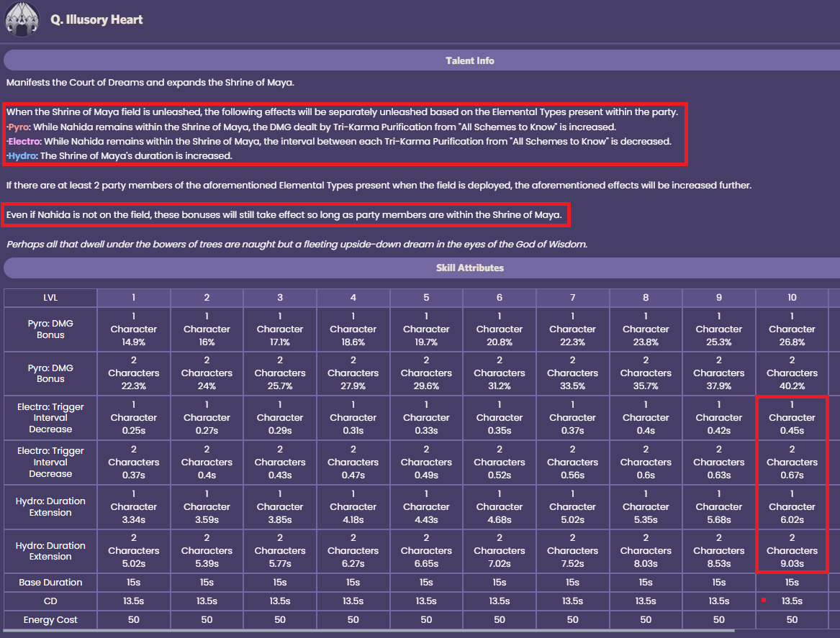Click the purple Electro element label

tap(24, 141)
